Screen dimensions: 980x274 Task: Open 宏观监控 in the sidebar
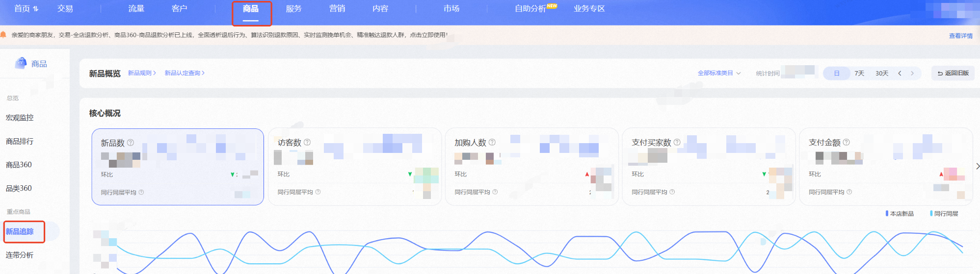(20, 118)
